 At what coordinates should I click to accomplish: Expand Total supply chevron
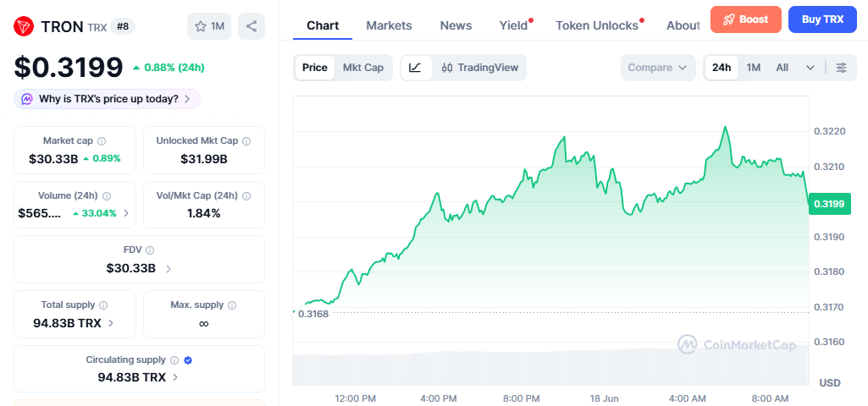111,323
